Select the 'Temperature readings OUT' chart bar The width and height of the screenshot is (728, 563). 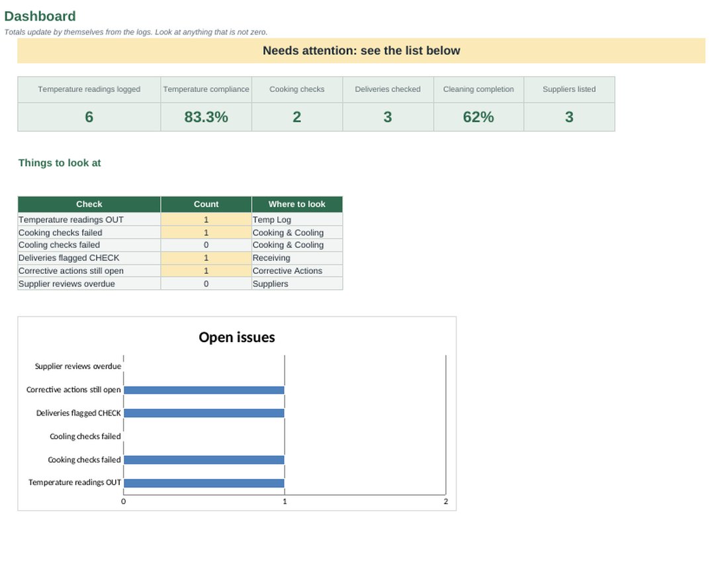204,483
